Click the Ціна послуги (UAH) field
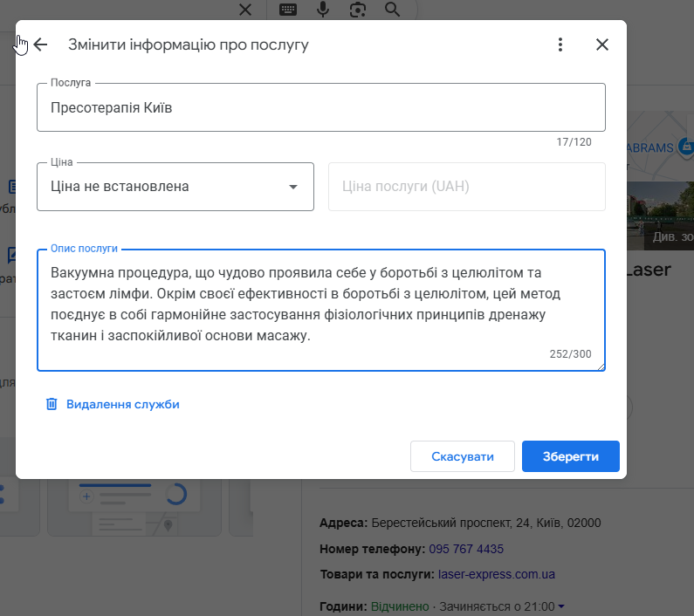Image resolution: width=694 pixels, height=616 pixels. (466, 187)
